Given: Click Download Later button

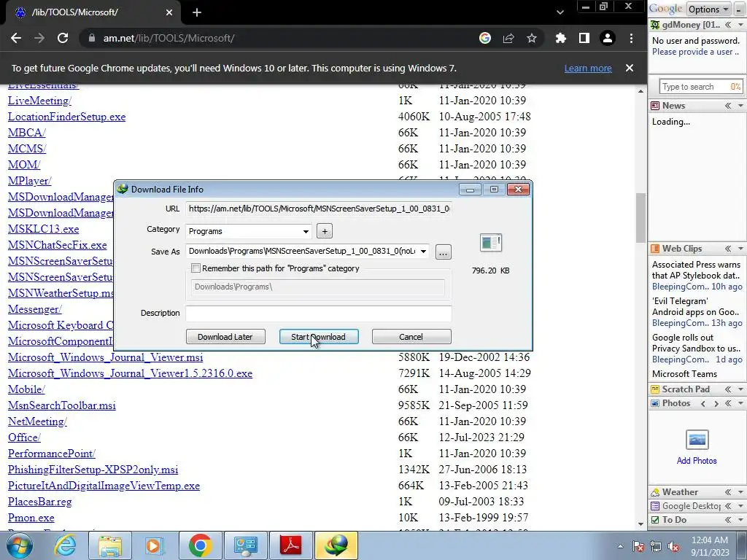Looking at the screenshot, I should tap(225, 337).
